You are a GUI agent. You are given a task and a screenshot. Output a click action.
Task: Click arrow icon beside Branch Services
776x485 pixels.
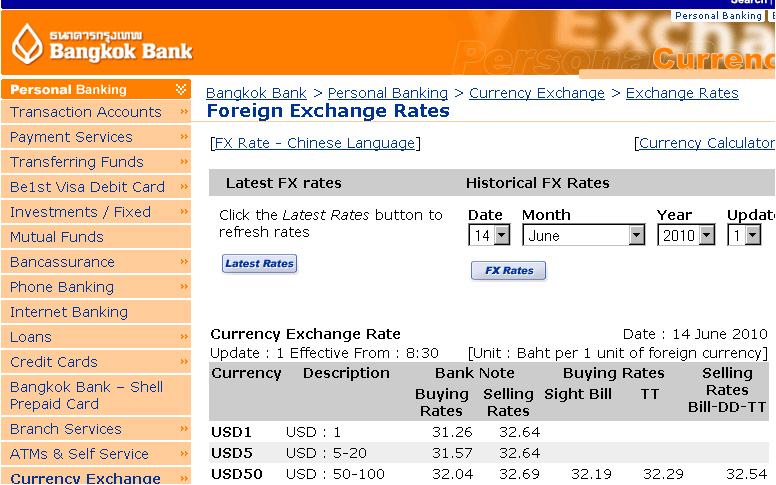(184, 429)
